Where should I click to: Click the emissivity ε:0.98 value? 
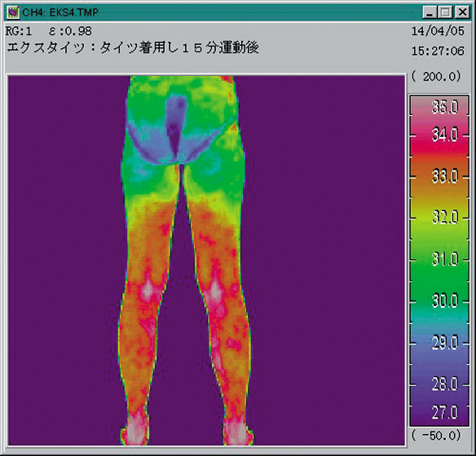[x=70, y=31]
